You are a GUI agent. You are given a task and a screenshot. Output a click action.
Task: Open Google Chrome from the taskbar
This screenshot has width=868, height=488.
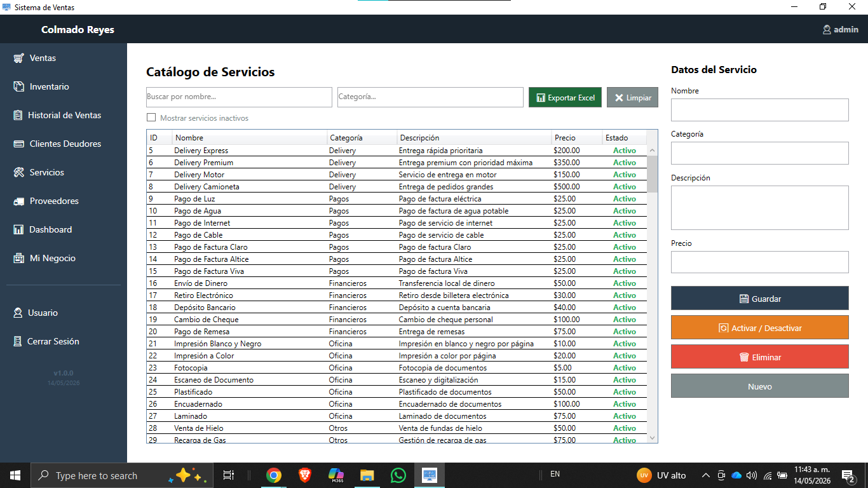pyautogui.click(x=274, y=475)
